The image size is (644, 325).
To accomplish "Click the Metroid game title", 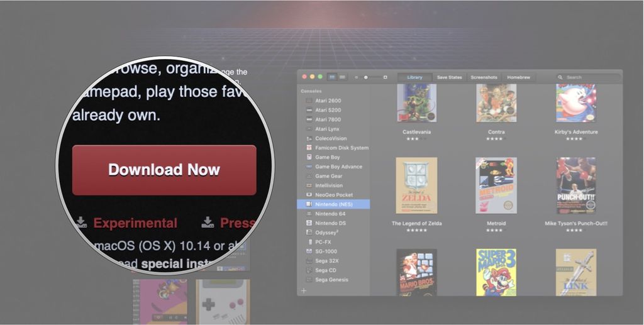I will (x=496, y=224).
